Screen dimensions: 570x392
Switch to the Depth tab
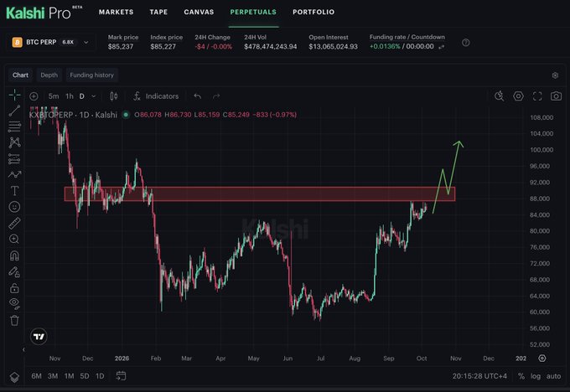pyautogui.click(x=49, y=75)
